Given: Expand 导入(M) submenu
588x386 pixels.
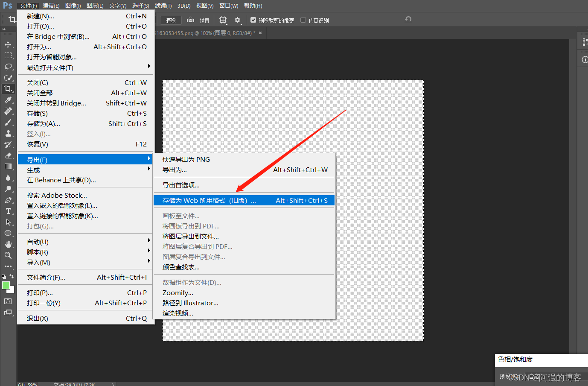Looking at the screenshot, I should point(86,262).
